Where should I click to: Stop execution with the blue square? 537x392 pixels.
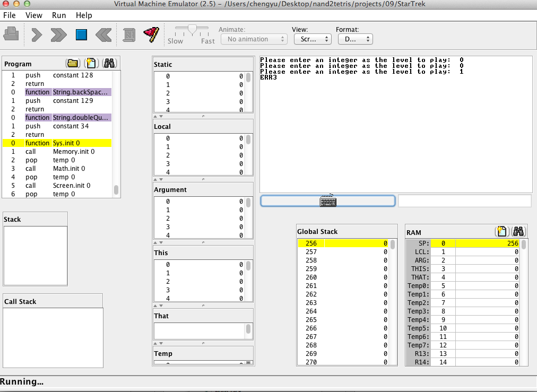81,35
